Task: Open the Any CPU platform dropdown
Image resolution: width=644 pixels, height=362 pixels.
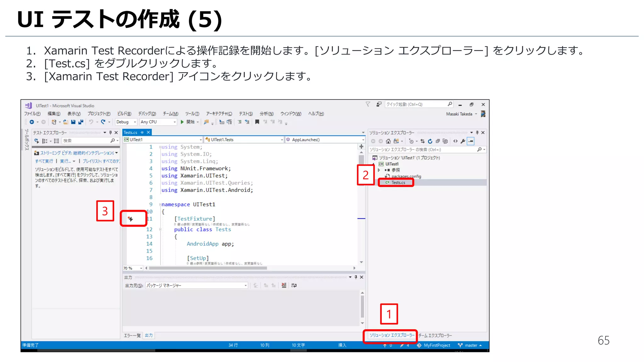Action: [x=158, y=122]
